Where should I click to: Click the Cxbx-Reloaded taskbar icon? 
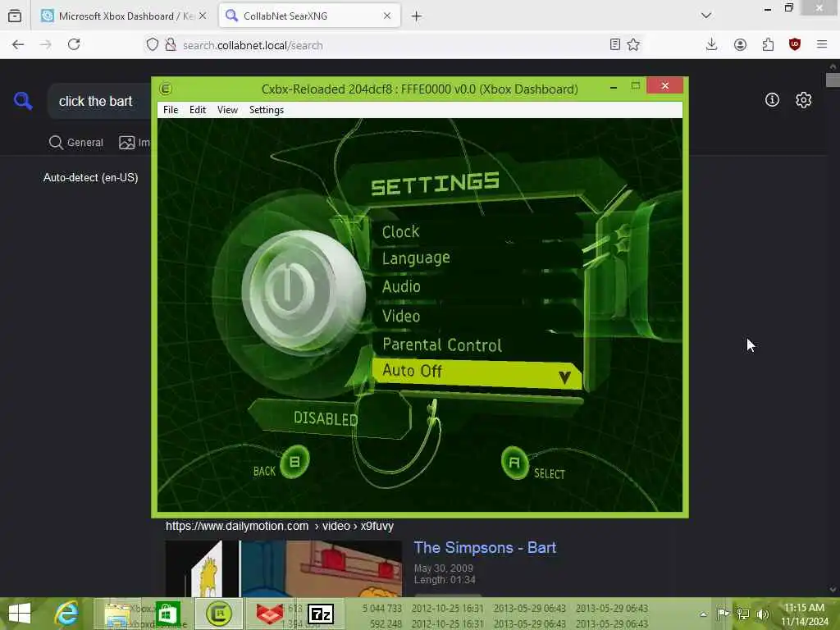coord(218,614)
